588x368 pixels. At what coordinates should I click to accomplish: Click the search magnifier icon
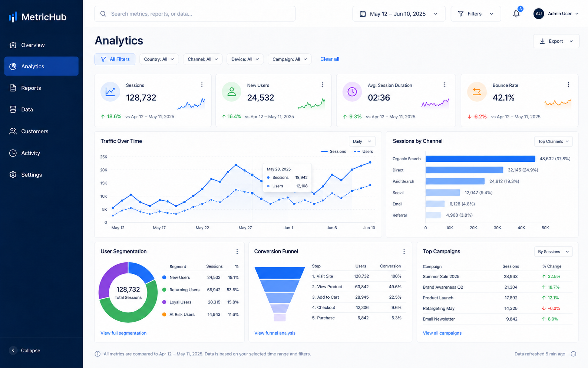point(103,14)
